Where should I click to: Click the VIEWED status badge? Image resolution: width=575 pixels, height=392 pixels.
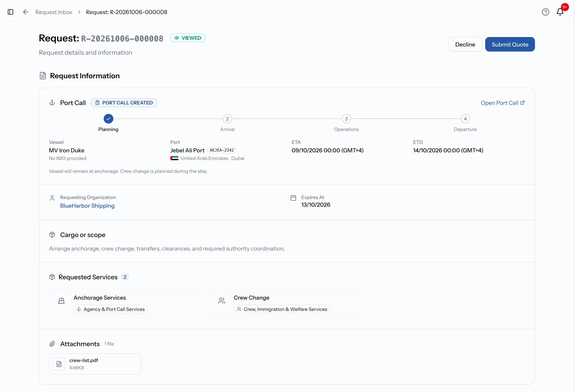(188, 38)
